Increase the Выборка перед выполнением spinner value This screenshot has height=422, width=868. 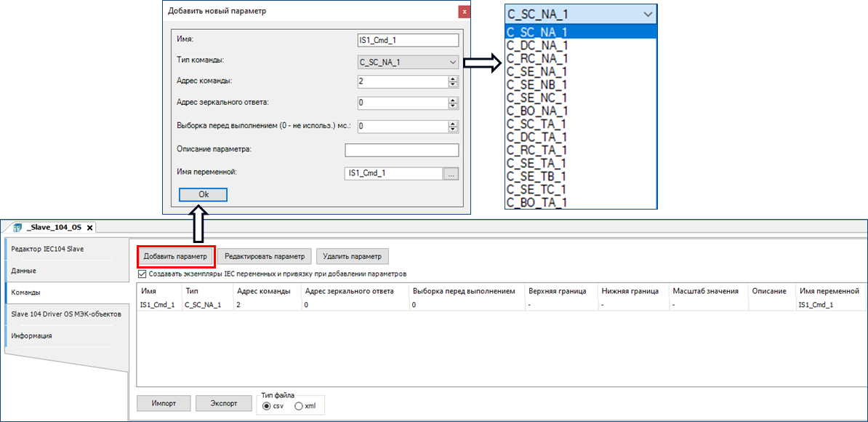(452, 123)
